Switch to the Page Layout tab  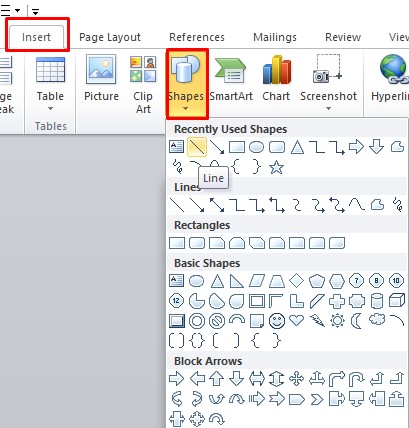click(x=110, y=37)
